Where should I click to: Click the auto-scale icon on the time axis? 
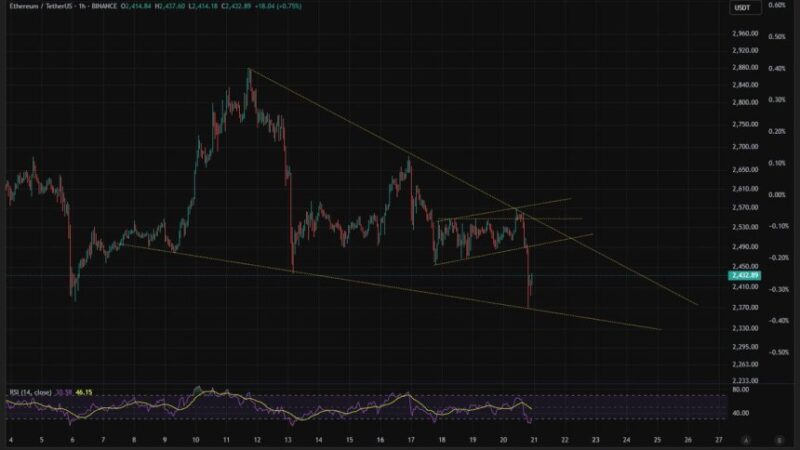[x=746, y=440]
